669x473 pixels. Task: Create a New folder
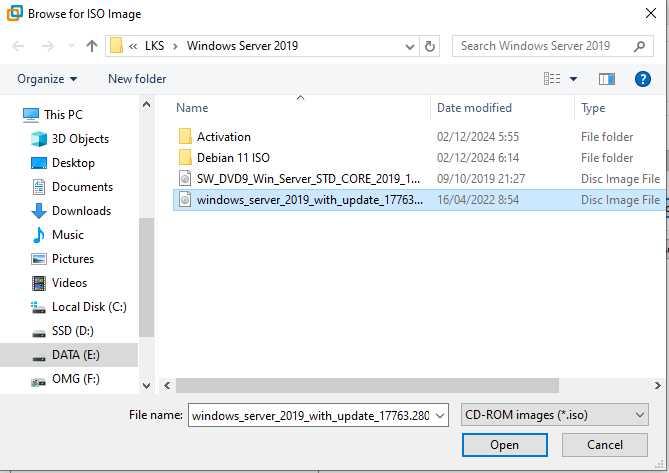[x=137, y=79]
